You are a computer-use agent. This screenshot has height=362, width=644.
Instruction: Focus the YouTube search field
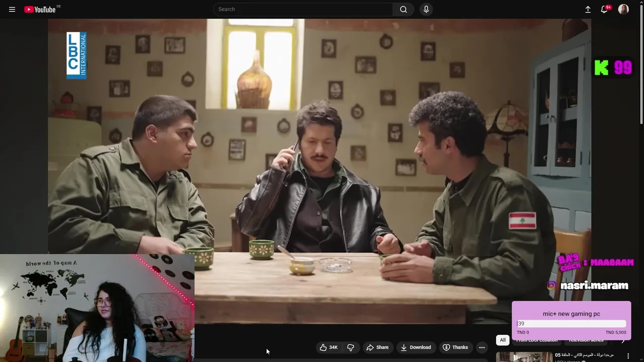pyautogui.click(x=303, y=9)
